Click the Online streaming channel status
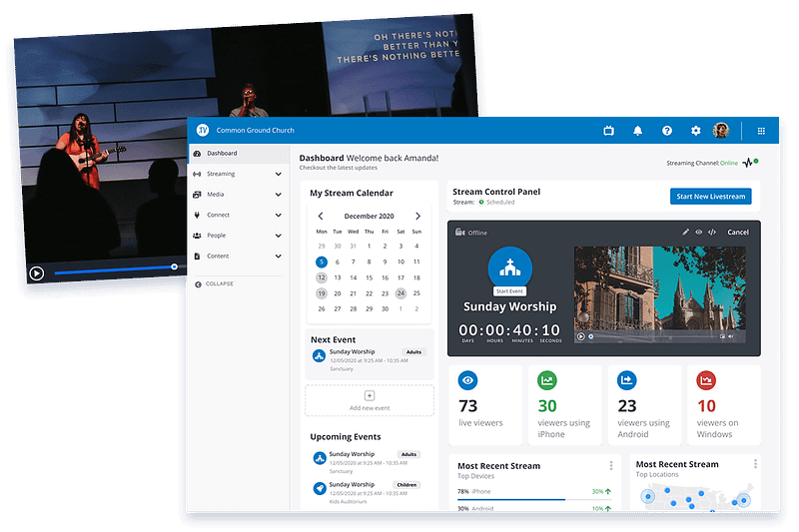Screen dimensions: 799x532 tap(729, 163)
